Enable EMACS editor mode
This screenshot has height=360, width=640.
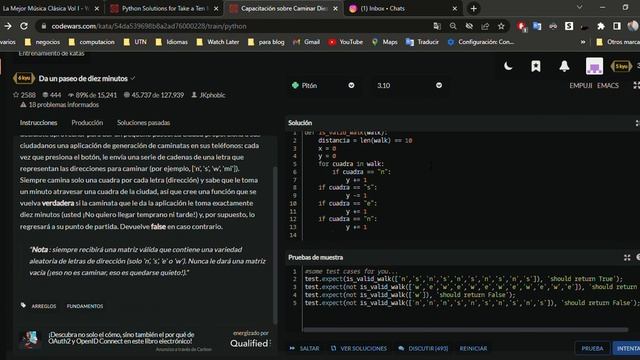point(608,85)
